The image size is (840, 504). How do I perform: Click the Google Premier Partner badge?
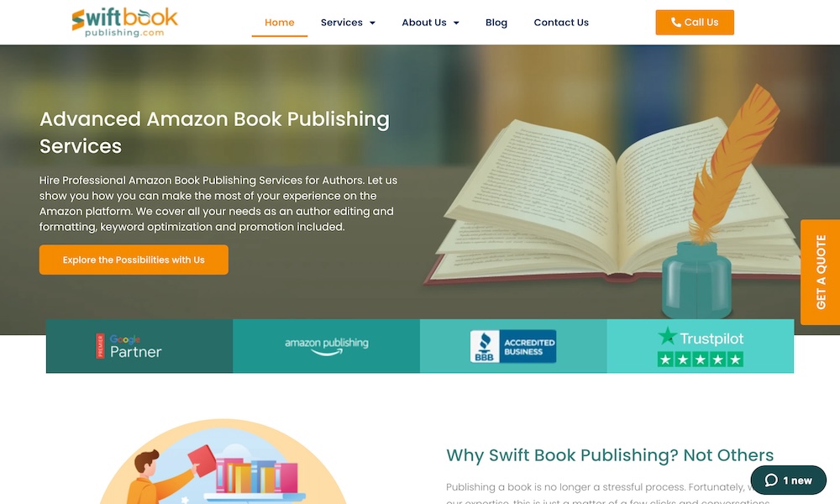click(x=129, y=346)
